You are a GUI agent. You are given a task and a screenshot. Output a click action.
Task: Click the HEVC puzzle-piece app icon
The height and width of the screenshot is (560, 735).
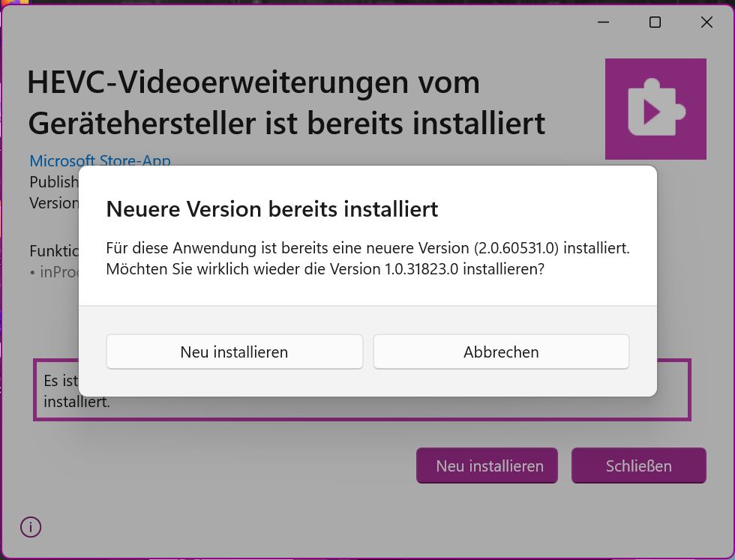point(655,109)
